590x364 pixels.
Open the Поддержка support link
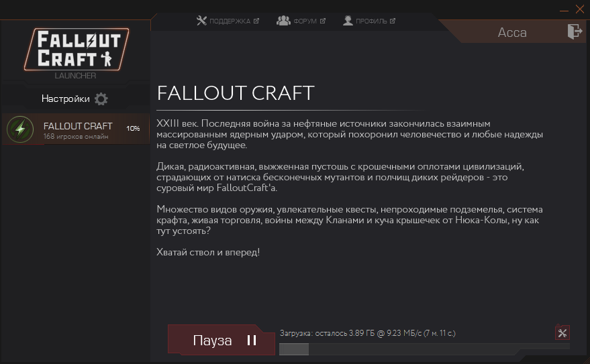click(x=230, y=21)
